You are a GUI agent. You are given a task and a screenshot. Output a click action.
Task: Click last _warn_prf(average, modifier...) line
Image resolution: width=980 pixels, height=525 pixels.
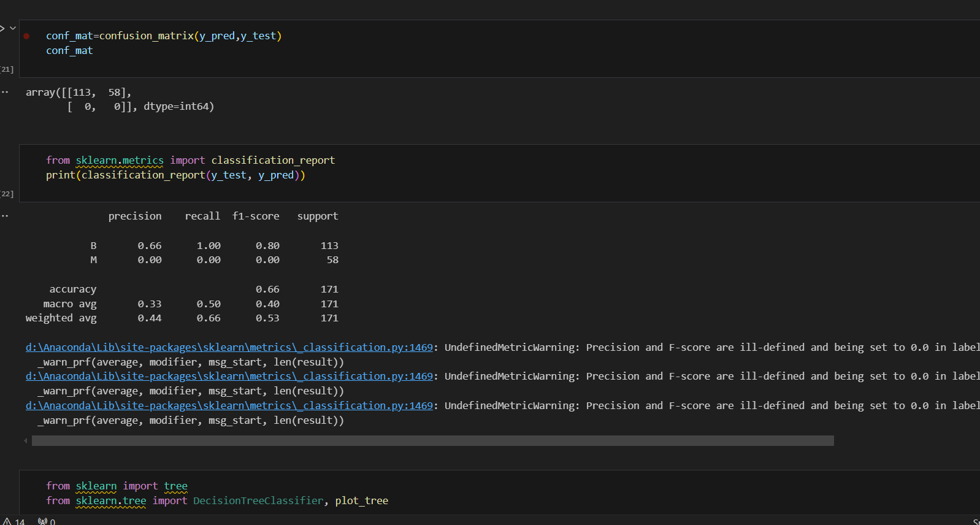[x=191, y=421]
